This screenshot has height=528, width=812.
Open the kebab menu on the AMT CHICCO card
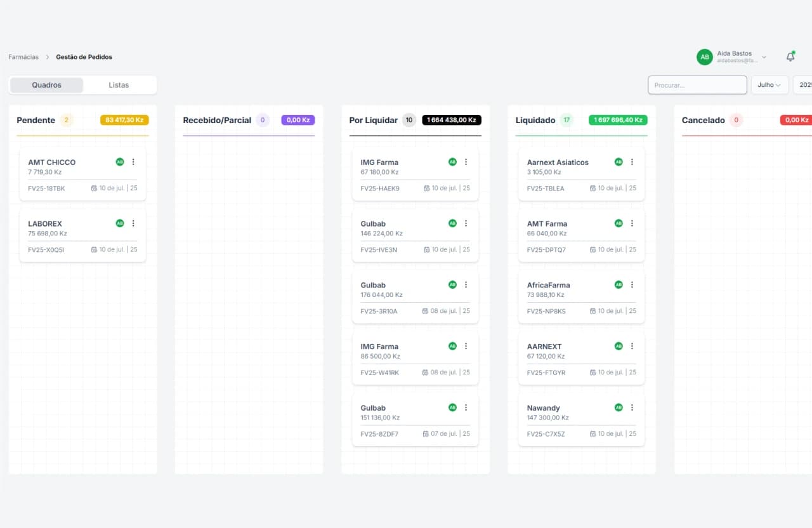click(133, 162)
